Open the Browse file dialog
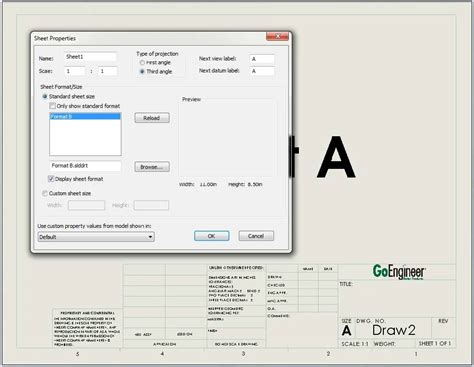Screen dimensions: 474x367 pyautogui.click(x=152, y=167)
